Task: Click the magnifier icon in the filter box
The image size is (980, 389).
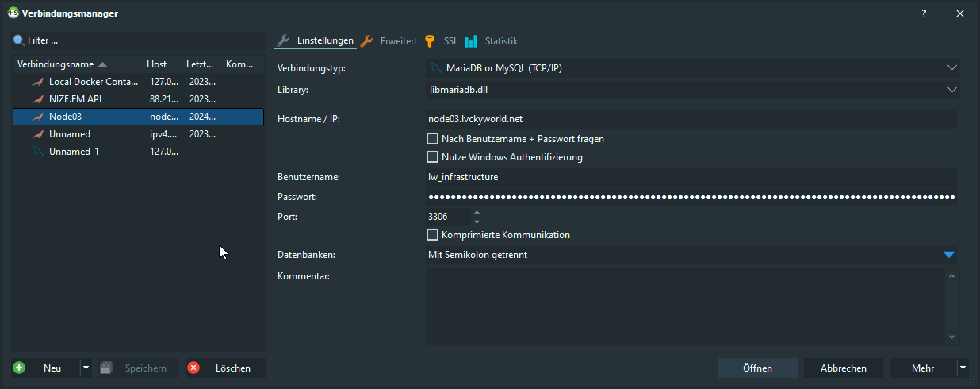Action: 19,40
